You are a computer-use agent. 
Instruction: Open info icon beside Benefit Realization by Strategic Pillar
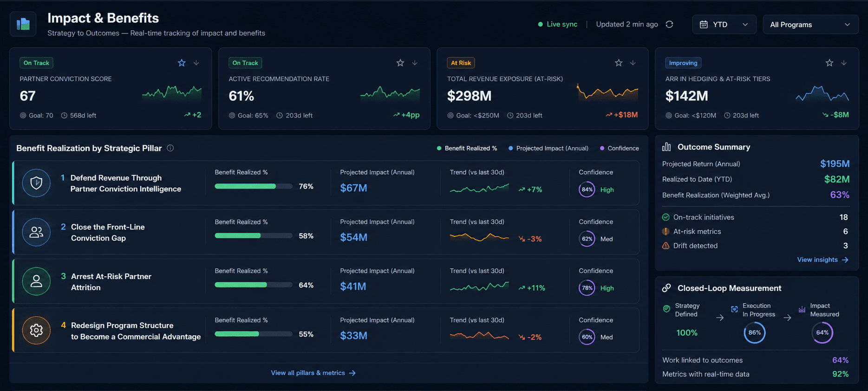tap(170, 148)
